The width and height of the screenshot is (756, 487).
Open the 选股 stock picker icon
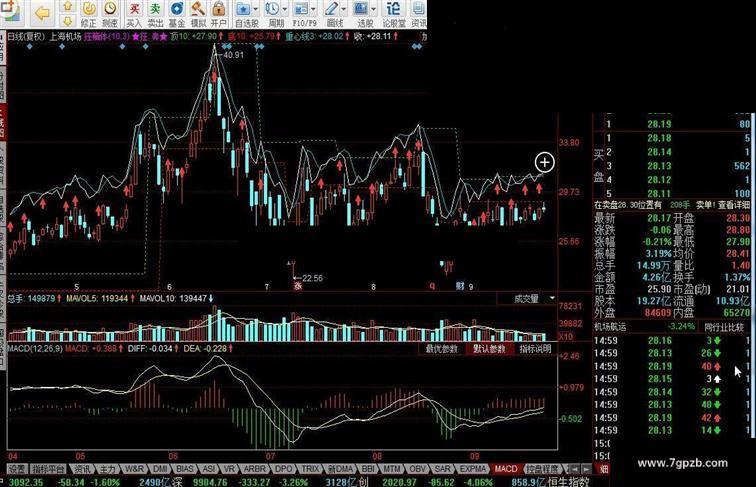tap(361, 10)
